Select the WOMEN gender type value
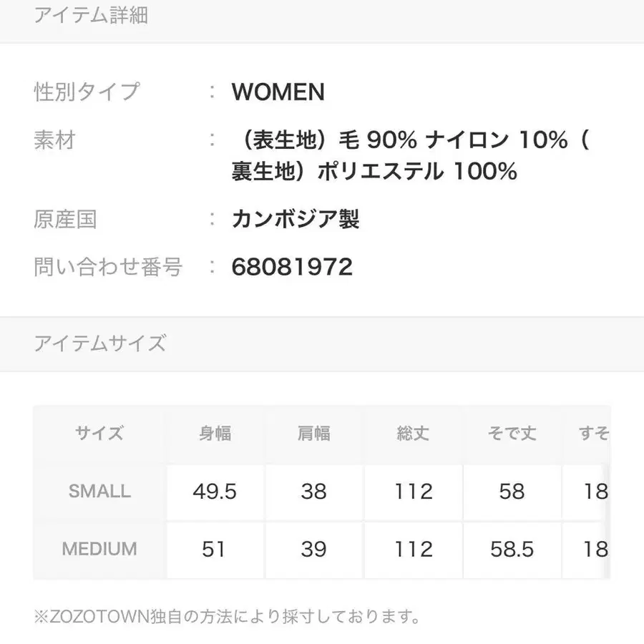644x644 pixels. click(278, 92)
